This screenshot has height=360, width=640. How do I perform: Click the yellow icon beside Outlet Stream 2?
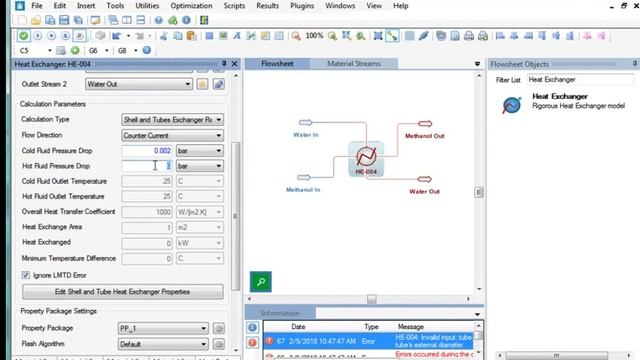[202, 84]
